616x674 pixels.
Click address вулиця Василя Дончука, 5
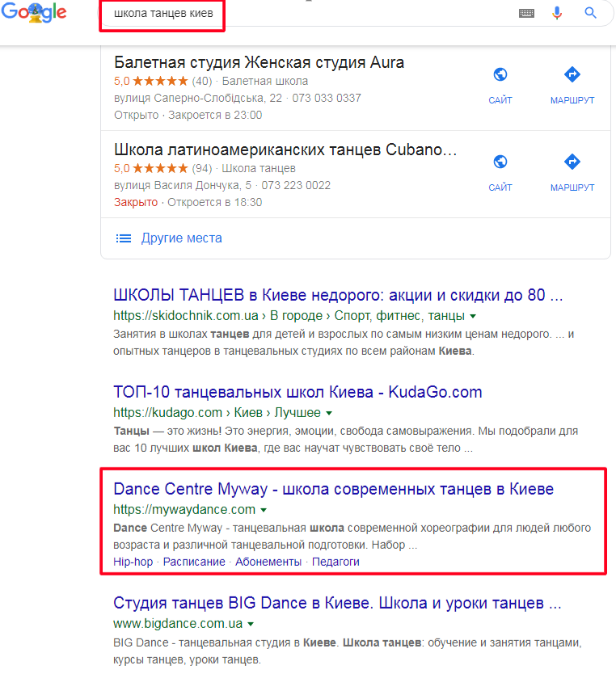tap(183, 185)
